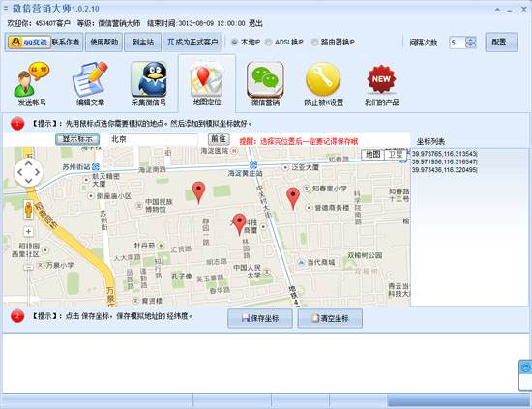Click the street view pegman icon
532x409 pixels.
tap(28, 210)
